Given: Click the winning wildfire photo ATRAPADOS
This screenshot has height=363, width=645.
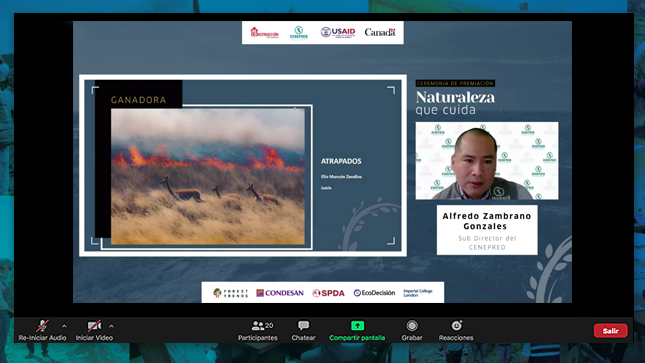Looking at the screenshot, I should click(x=208, y=176).
